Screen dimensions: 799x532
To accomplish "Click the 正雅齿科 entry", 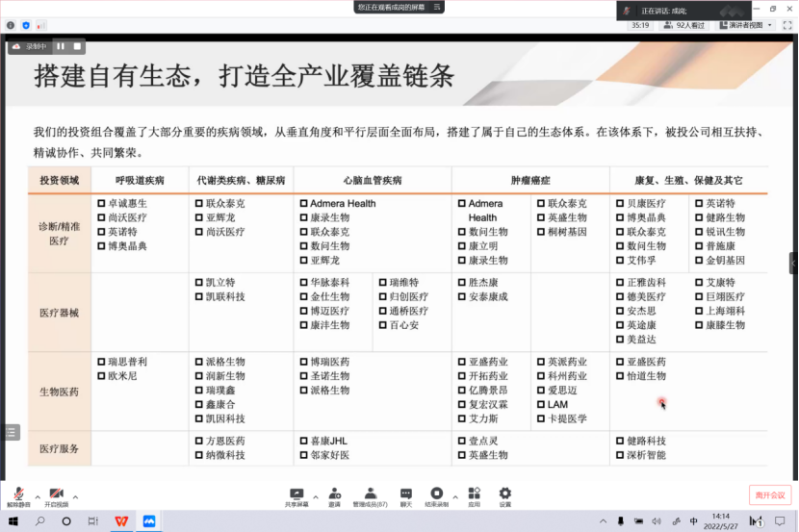I will pyautogui.click(x=646, y=282).
